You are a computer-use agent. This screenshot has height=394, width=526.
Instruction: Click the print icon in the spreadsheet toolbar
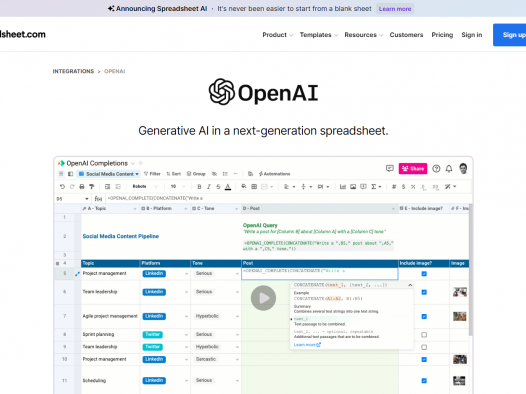click(x=82, y=187)
